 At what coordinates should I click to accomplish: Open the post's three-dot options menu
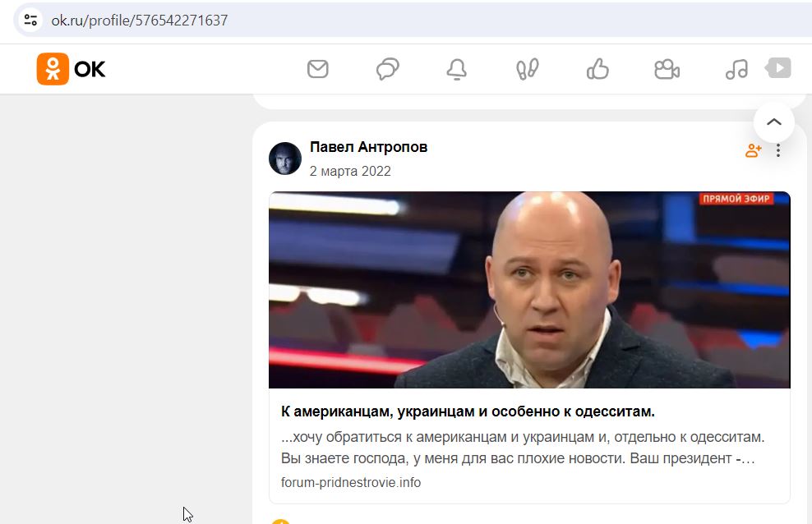click(x=778, y=150)
